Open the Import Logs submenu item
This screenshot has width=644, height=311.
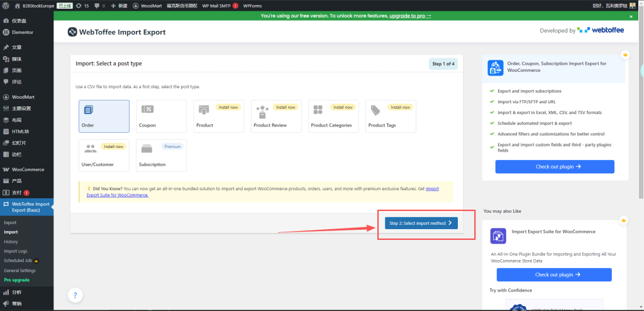(16, 251)
